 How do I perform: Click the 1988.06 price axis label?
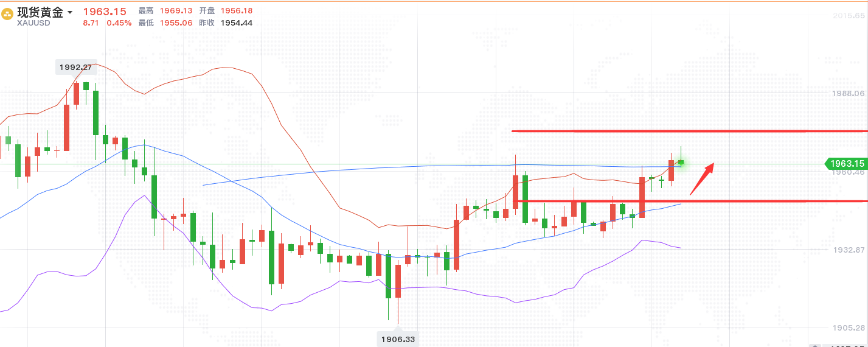849,94
